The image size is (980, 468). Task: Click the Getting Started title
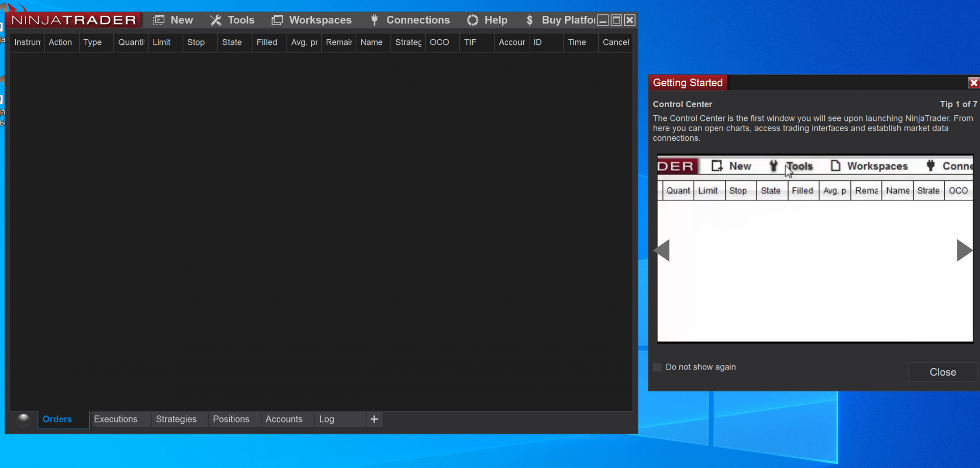click(688, 83)
